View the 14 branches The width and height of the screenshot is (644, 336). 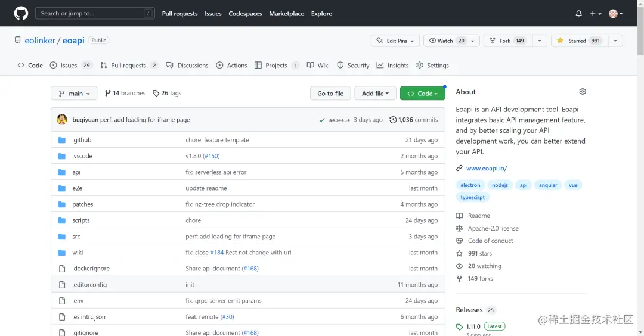click(x=125, y=93)
